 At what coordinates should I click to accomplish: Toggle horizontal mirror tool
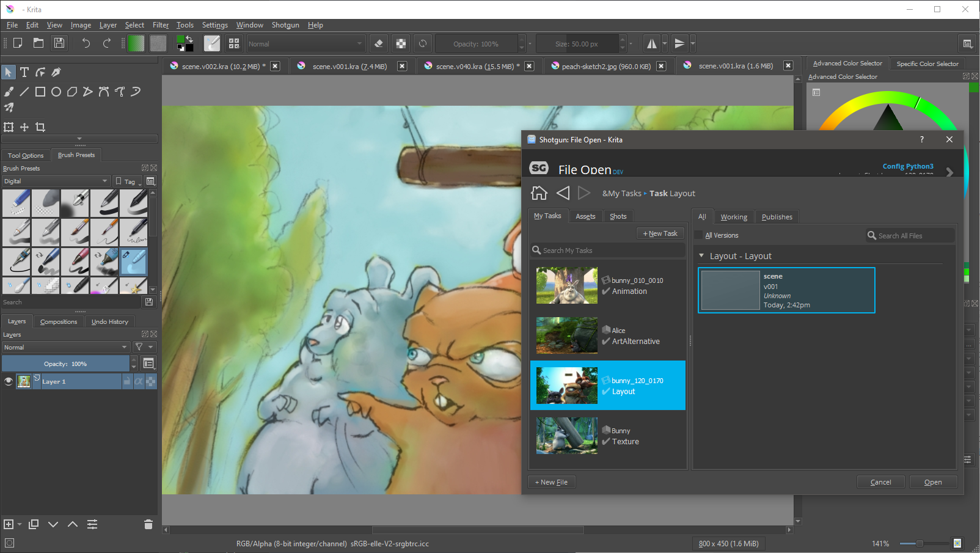click(x=652, y=43)
